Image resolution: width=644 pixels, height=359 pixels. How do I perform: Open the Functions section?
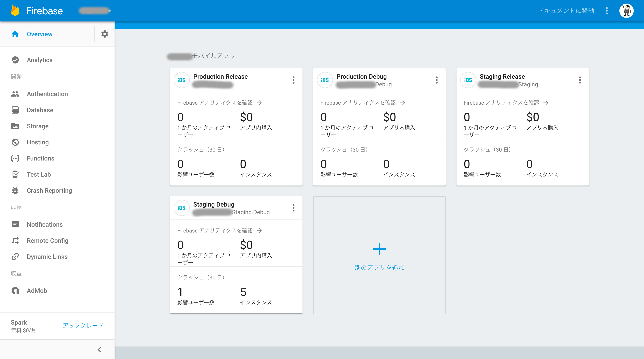click(40, 158)
